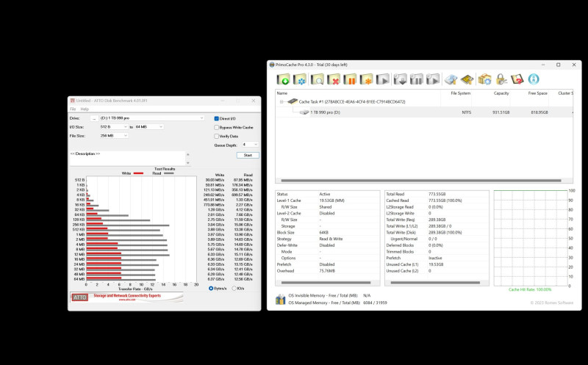Click the padlock and keys license icon
The height and width of the screenshot is (365, 588).
501,79
